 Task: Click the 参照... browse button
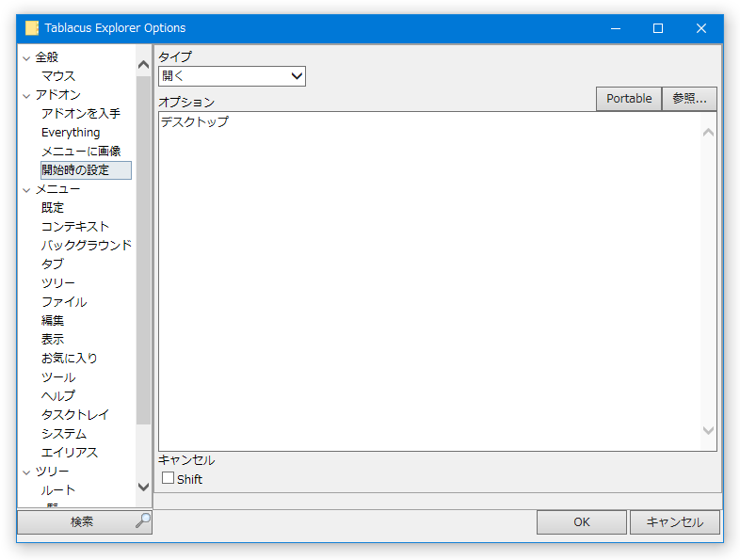pos(689,99)
